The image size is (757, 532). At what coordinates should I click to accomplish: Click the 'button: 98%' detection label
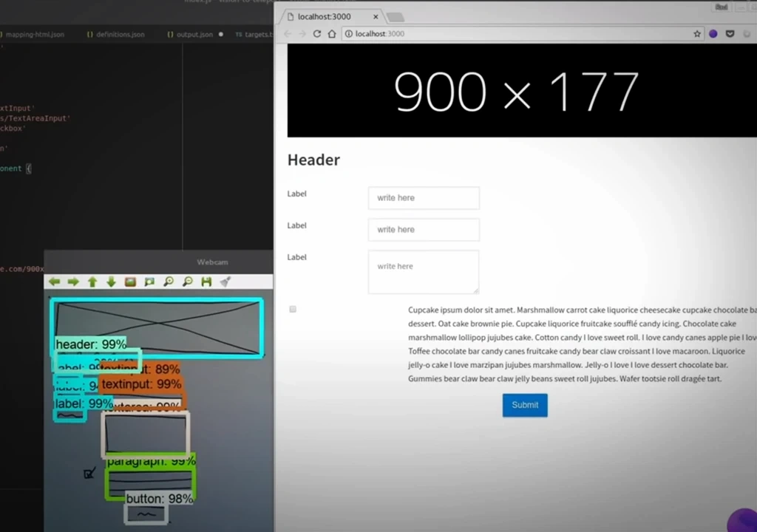coord(160,499)
